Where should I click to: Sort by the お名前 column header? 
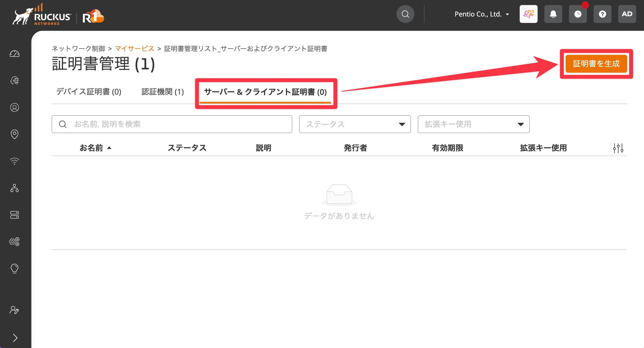(95, 148)
